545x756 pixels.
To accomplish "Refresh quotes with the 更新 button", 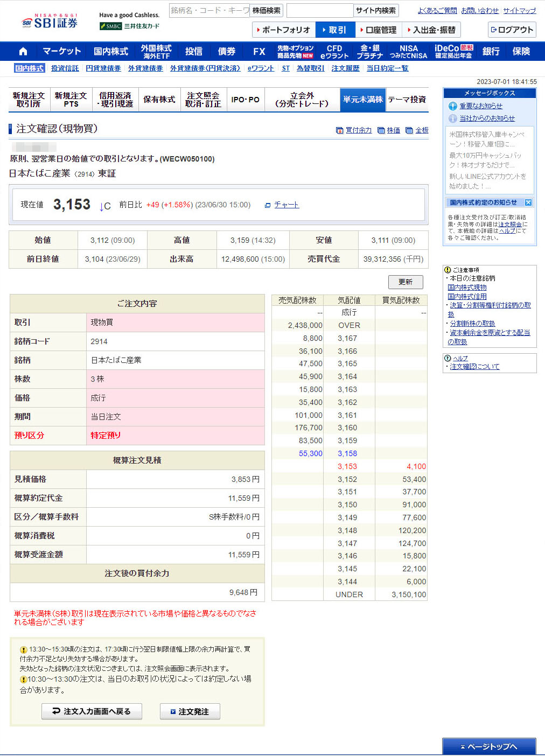I will point(405,282).
